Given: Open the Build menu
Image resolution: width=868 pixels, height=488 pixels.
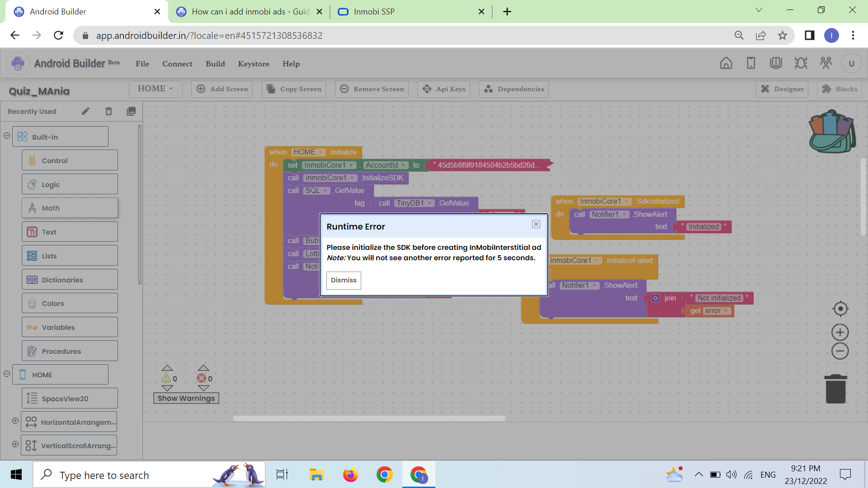Looking at the screenshot, I should [215, 64].
